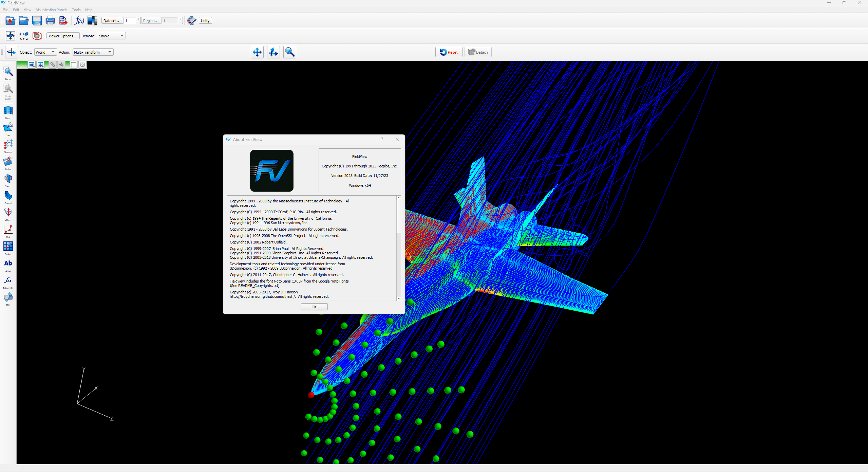Click the scroll down arrow in copyright list

[399, 298]
